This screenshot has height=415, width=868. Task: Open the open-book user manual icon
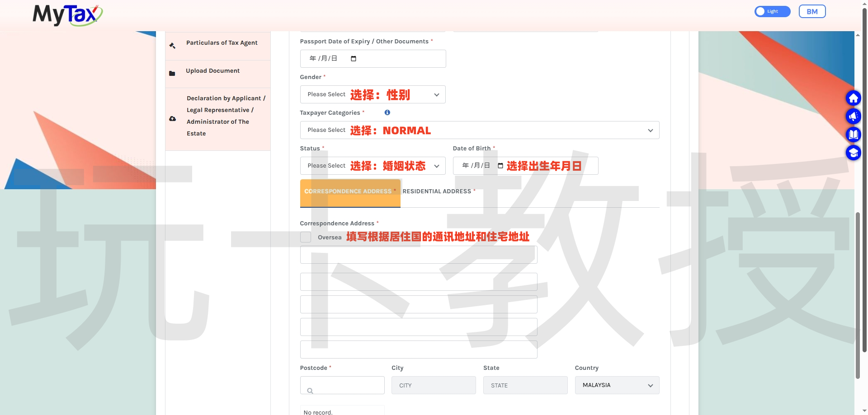(x=853, y=134)
